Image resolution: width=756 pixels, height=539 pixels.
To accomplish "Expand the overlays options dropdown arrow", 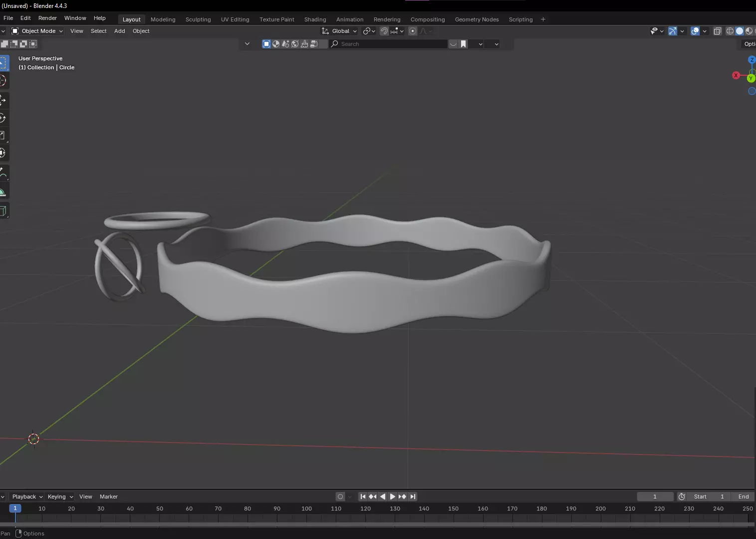I will (705, 31).
